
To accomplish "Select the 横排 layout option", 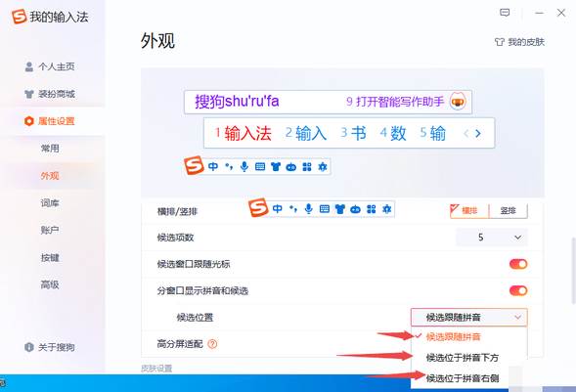I will 469,211.
